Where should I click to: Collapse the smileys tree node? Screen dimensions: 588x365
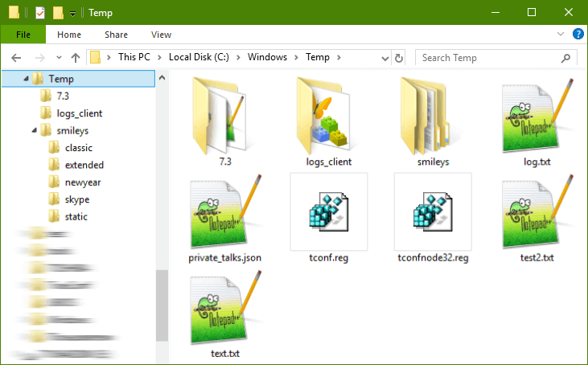35,130
